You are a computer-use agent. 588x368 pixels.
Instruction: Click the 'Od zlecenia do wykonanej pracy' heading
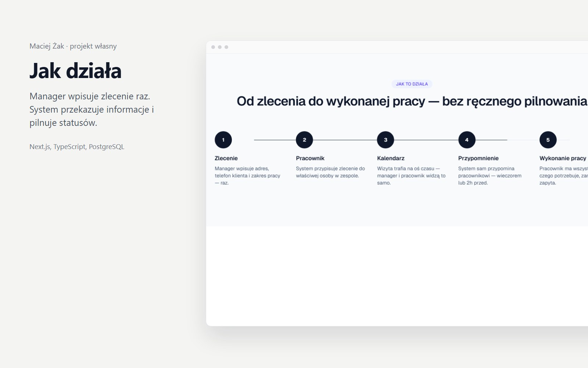coord(412,101)
